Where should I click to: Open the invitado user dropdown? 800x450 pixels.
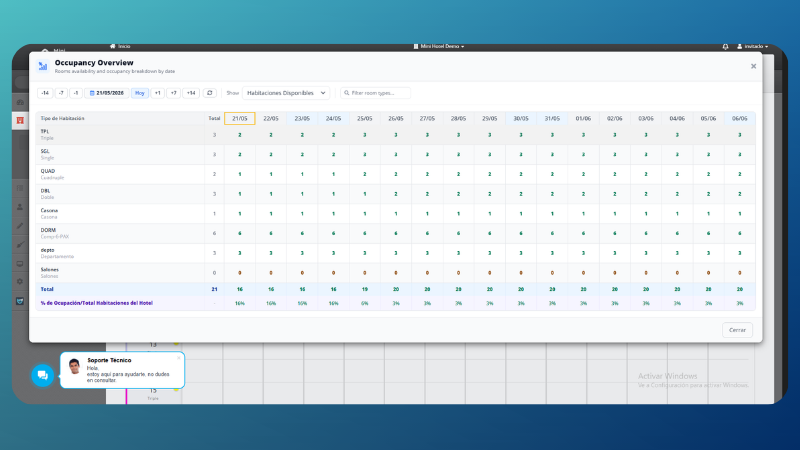coord(753,46)
